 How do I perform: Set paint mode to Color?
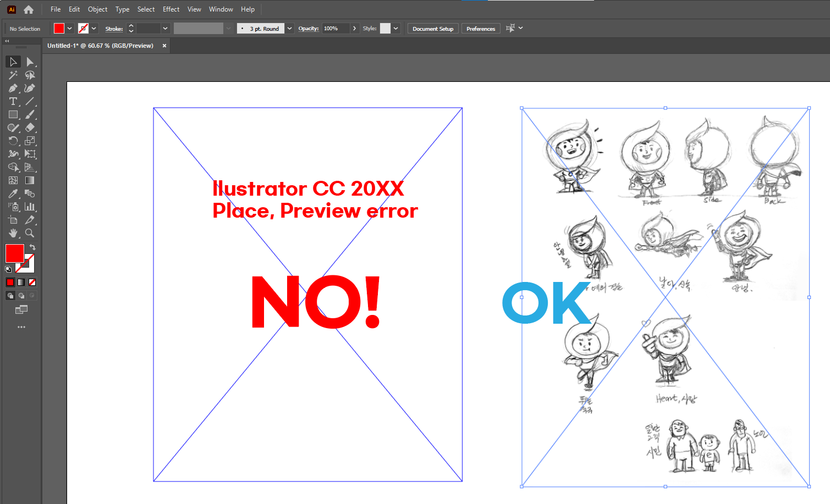coord(10,282)
